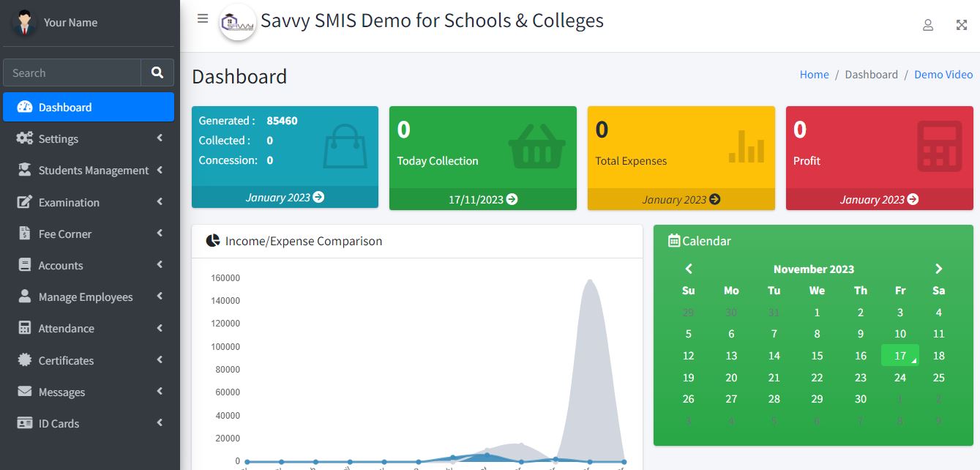Toggle fullscreen with the expand icon

962,25
